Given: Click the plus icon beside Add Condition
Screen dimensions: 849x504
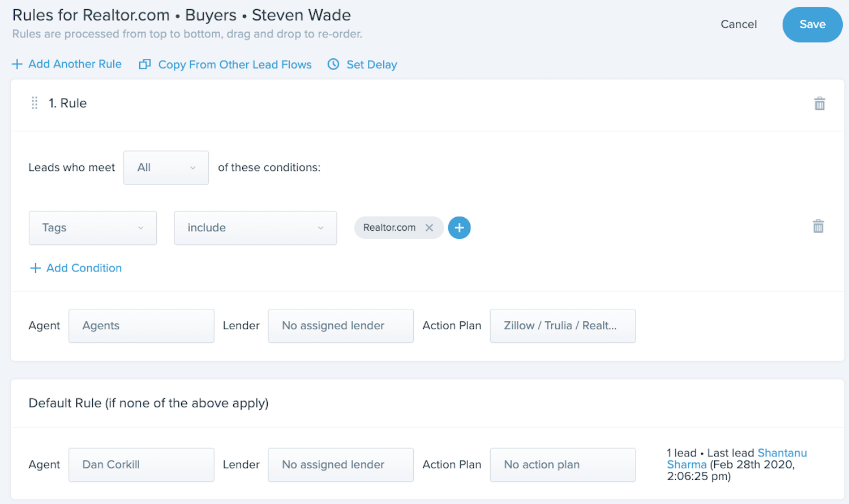Looking at the screenshot, I should click(35, 268).
